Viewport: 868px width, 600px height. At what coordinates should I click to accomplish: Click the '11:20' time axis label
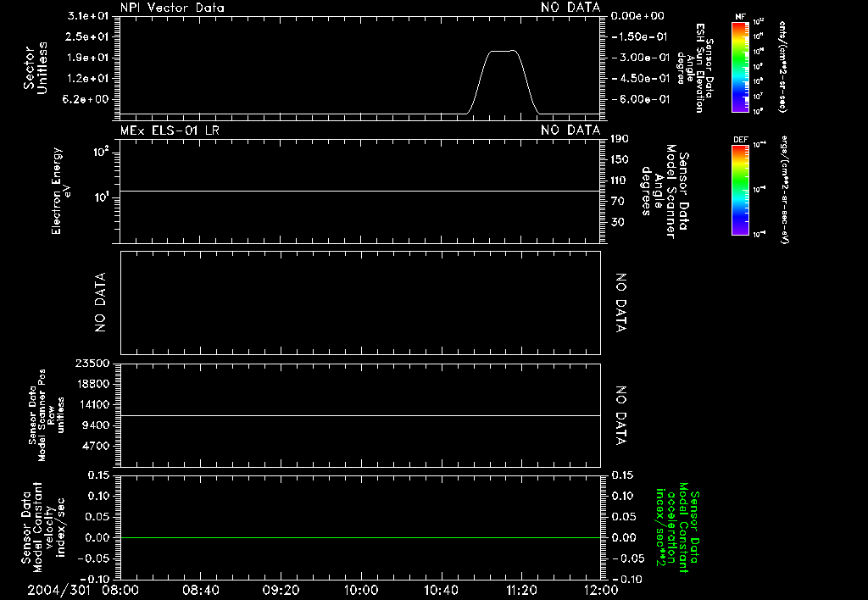pos(521,591)
